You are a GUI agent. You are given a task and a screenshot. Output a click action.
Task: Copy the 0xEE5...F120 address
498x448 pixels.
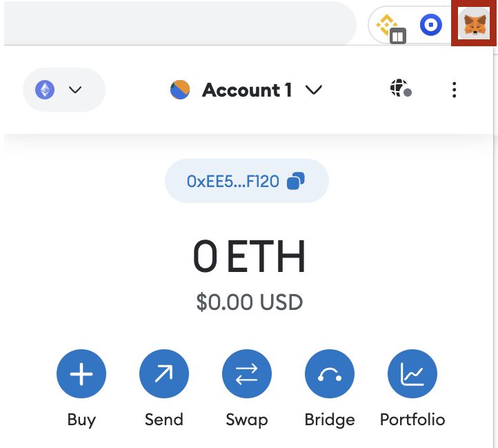point(233,181)
